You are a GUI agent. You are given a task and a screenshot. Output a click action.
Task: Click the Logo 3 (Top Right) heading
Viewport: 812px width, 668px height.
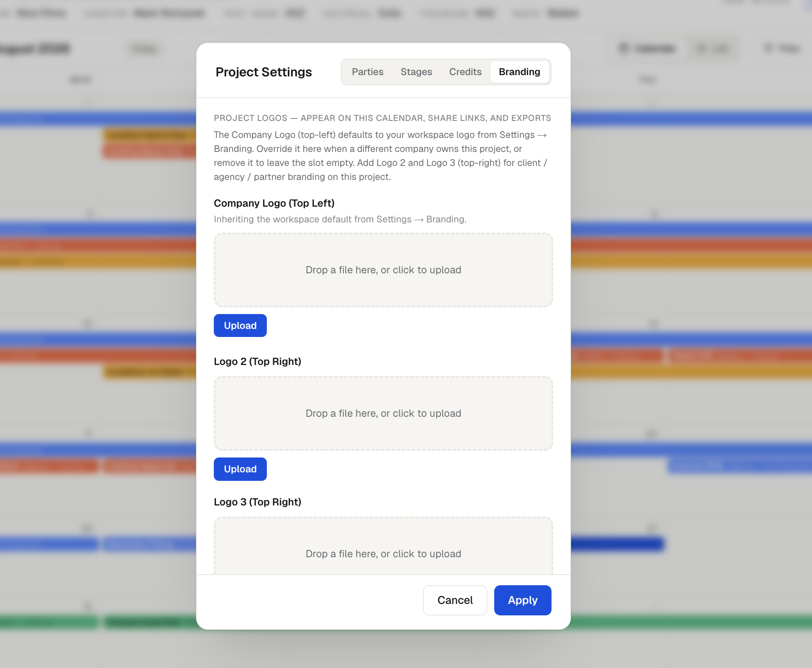pos(258,502)
